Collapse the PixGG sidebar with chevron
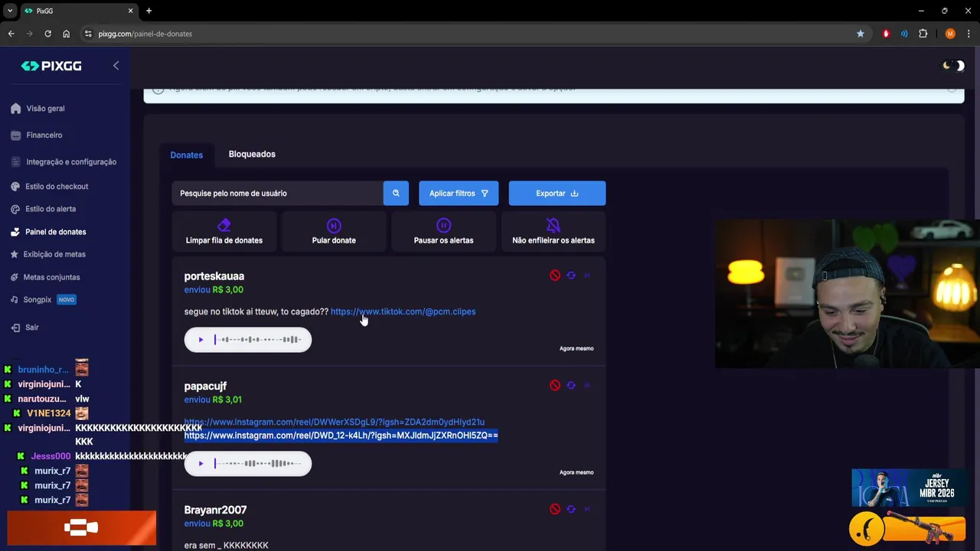Image resolution: width=980 pixels, height=551 pixels. point(116,66)
